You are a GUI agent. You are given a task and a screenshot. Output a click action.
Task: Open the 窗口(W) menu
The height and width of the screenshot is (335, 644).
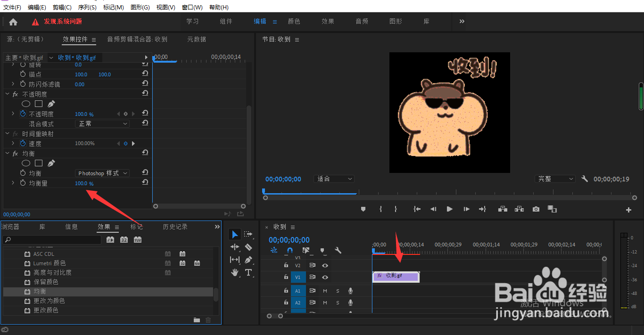coord(192,8)
